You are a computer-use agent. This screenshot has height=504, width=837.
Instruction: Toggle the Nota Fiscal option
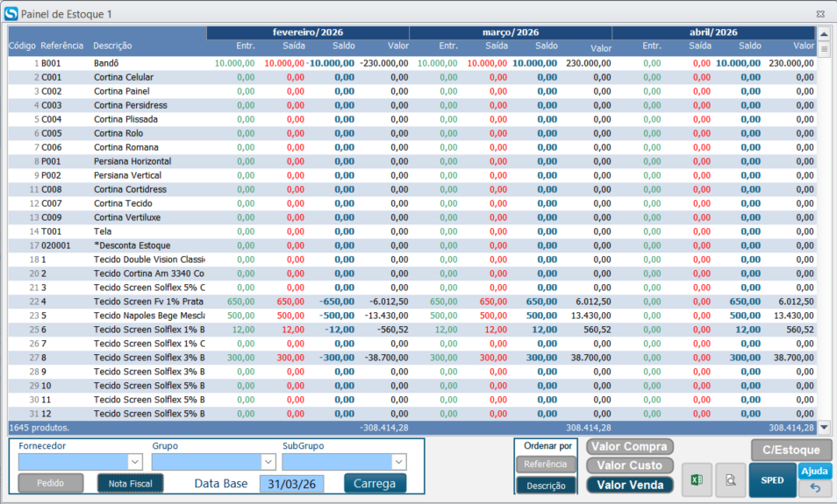click(130, 483)
